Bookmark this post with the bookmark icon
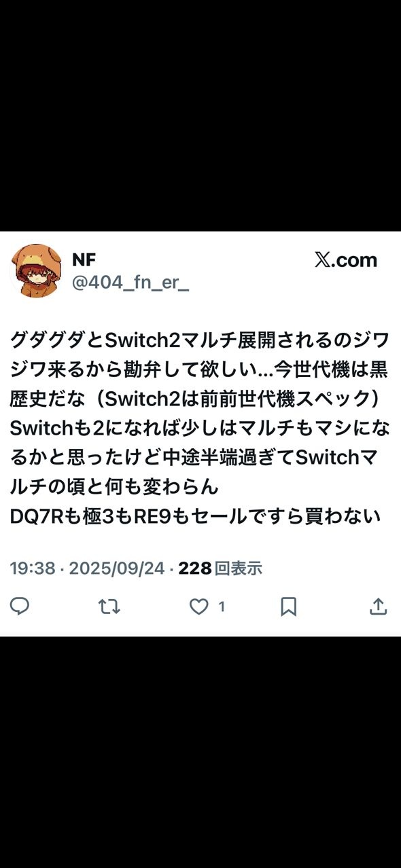 tap(289, 607)
